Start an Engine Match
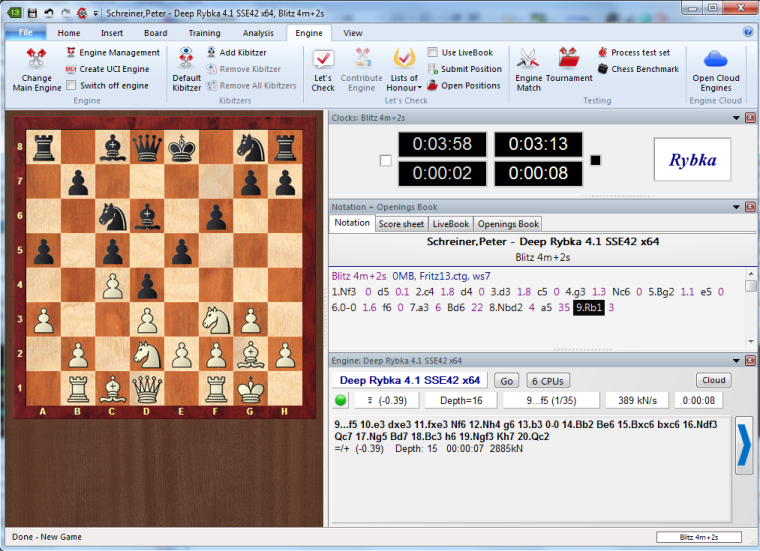Image resolution: width=760 pixels, height=551 pixels. [x=529, y=58]
